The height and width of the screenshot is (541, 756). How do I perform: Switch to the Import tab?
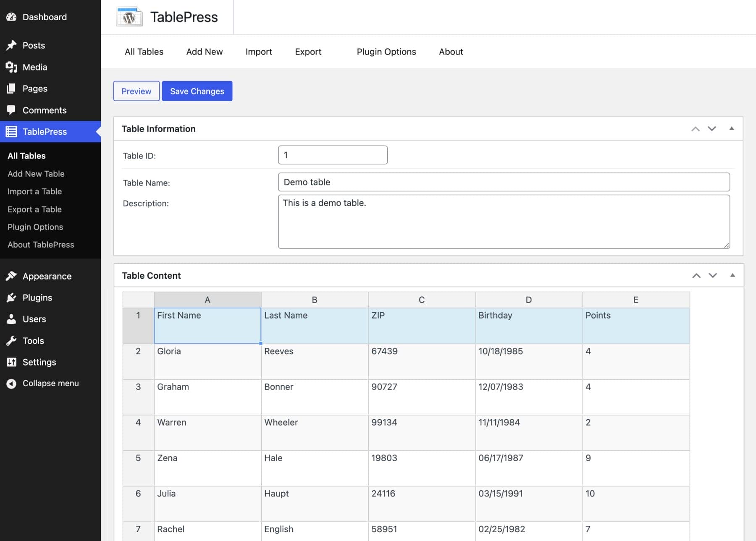click(x=259, y=52)
